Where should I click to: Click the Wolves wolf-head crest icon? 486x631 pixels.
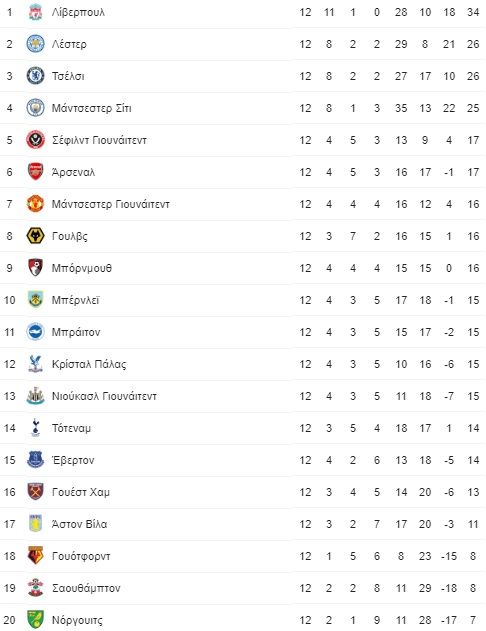coord(35,236)
